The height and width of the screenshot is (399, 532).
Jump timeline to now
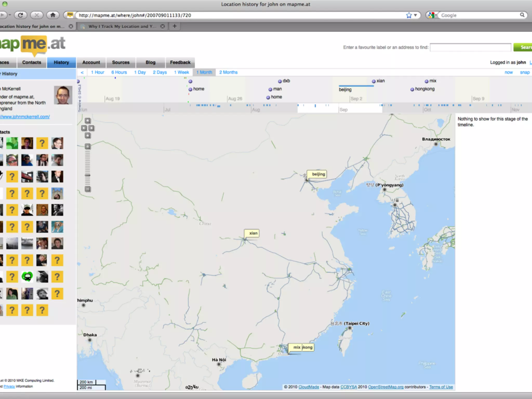coord(509,72)
